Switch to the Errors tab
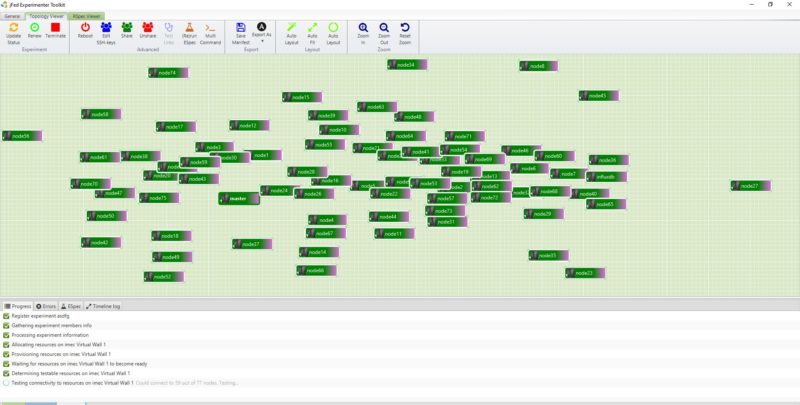800x405 pixels. tap(46, 306)
